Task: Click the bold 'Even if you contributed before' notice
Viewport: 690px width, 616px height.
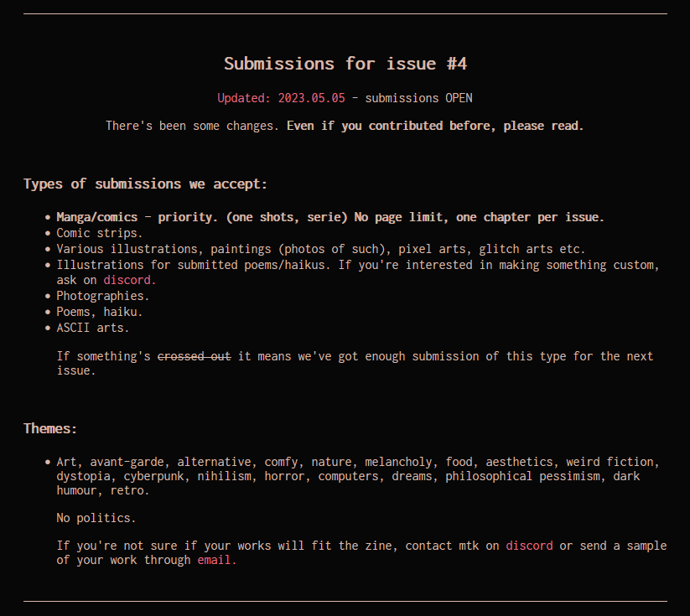Action: [x=435, y=126]
